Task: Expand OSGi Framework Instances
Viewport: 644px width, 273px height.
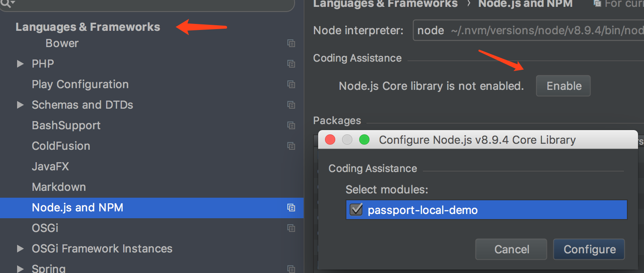Action: click(x=20, y=249)
